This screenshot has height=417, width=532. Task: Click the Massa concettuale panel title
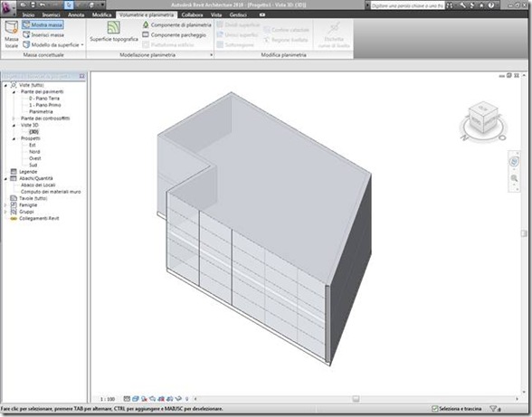click(43, 54)
